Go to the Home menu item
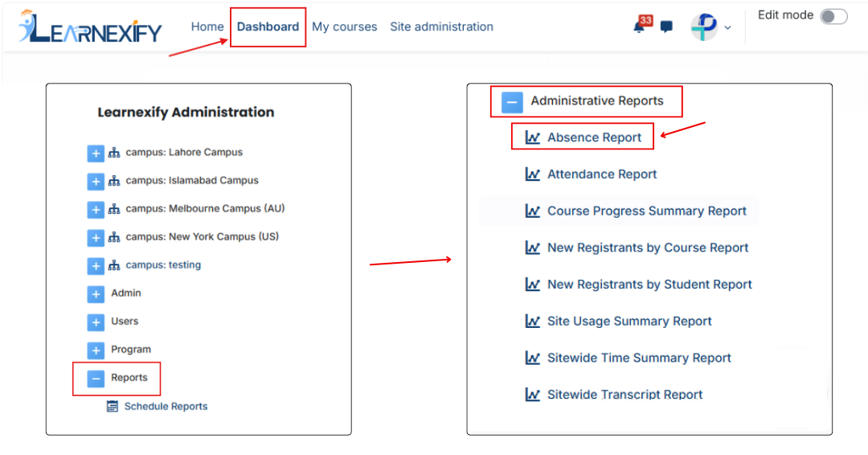868x455 pixels. [x=207, y=27]
